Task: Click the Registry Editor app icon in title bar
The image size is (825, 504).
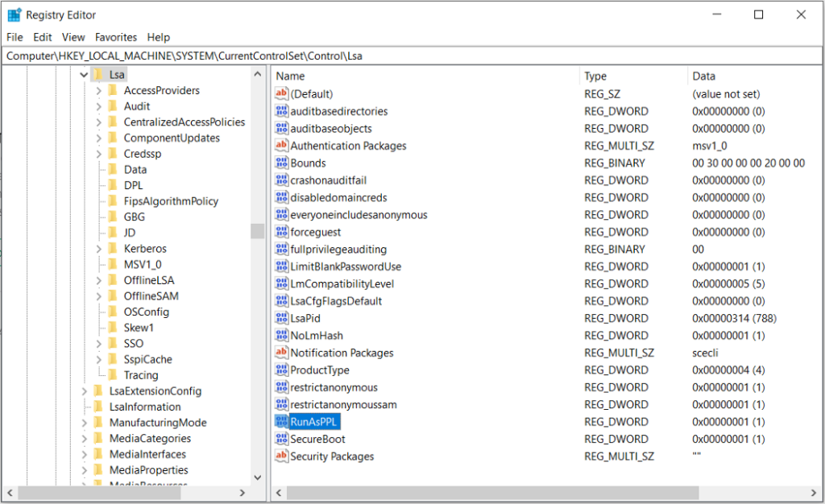Action: (14, 14)
